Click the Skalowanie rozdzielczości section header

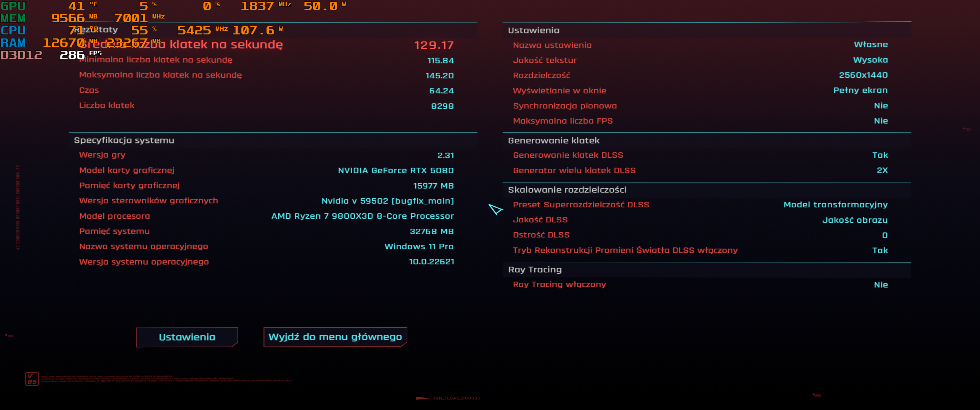coord(567,190)
